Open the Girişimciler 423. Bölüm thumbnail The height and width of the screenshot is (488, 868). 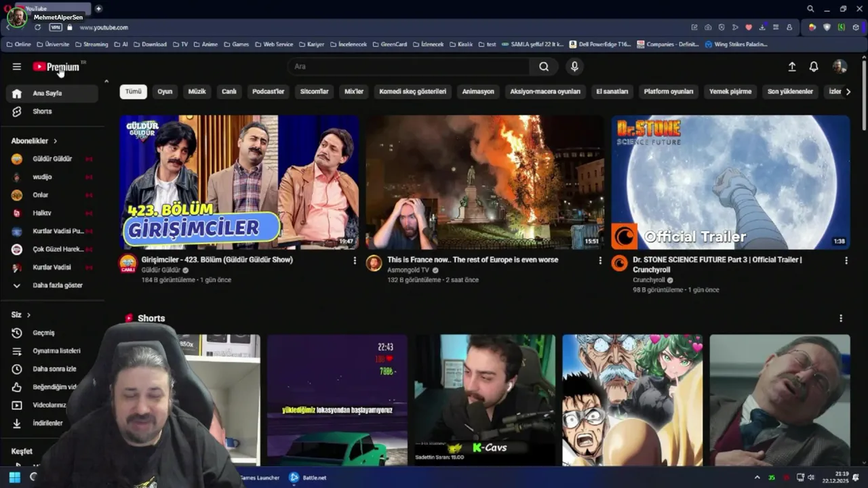(x=239, y=182)
